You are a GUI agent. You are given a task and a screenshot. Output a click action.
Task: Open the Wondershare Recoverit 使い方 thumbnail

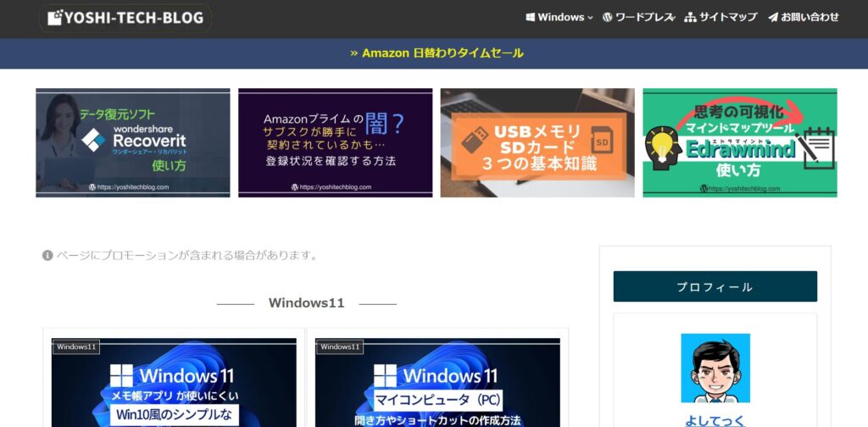coord(133,142)
